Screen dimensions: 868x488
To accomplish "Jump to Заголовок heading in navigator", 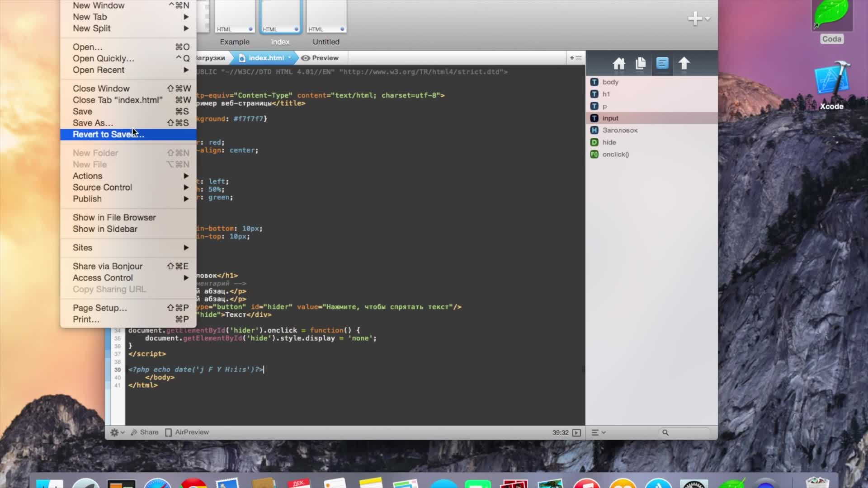I will (651, 130).
